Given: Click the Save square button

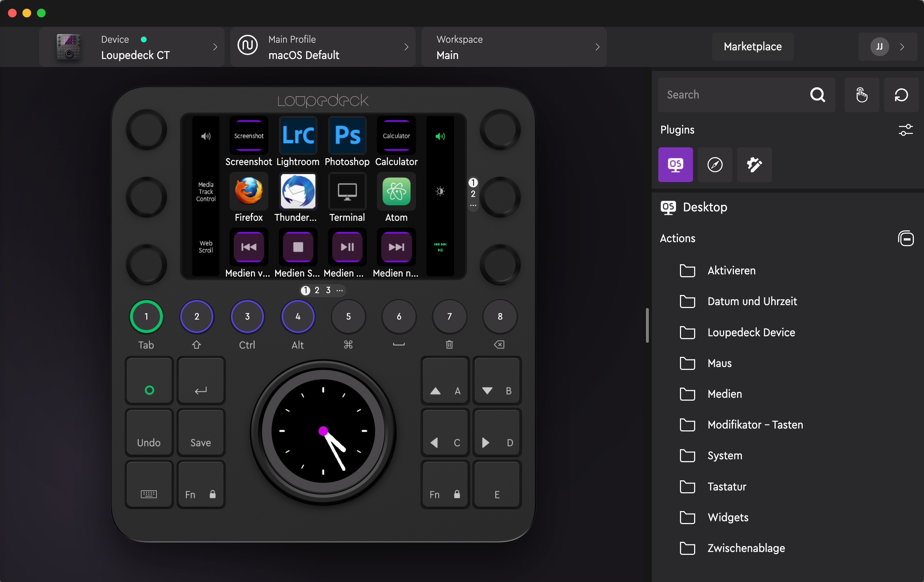Looking at the screenshot, I should click(x=201, y=433).
